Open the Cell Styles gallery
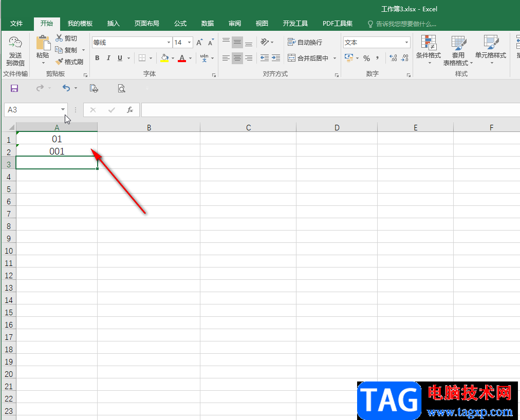Image resolution: width=520 pixels, height=420 pixels. pos(491,50)
